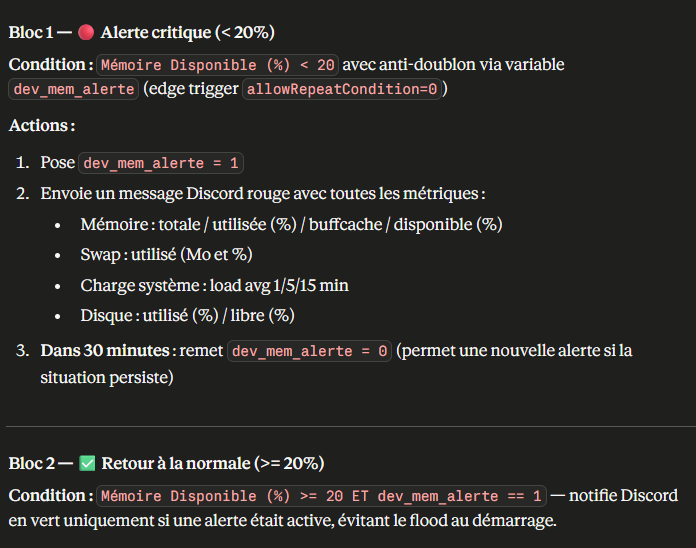Click the "Condition :" label in Bloc 1
This screenshot has width=696, height=548.
(x=50, y=64)
